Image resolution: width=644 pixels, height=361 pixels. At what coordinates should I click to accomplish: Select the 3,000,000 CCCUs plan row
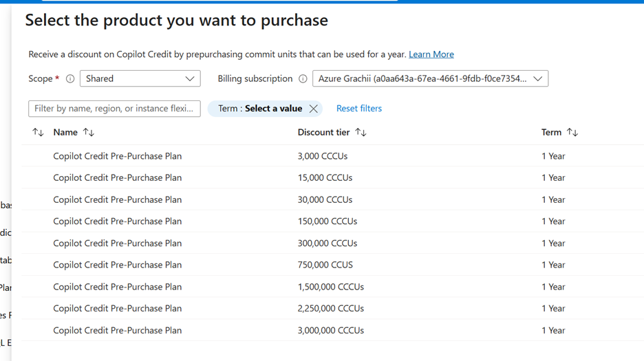[333, 330]
